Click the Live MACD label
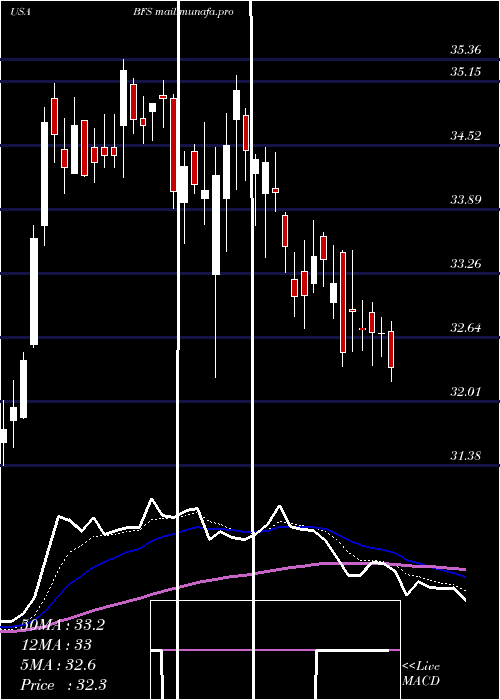Image resolution: width=500 pixels, height=700 pixels. click(x=421, y=673)
